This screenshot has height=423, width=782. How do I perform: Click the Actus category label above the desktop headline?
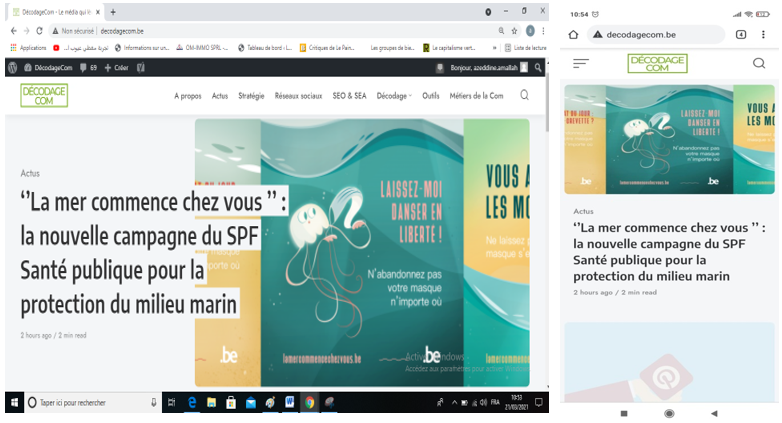click(30, 174)
